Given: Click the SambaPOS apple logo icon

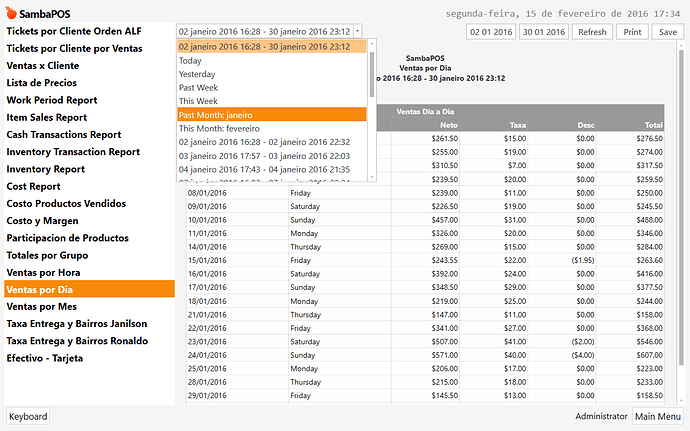Looking at the screenshot, I should click(x=11, y=13).
